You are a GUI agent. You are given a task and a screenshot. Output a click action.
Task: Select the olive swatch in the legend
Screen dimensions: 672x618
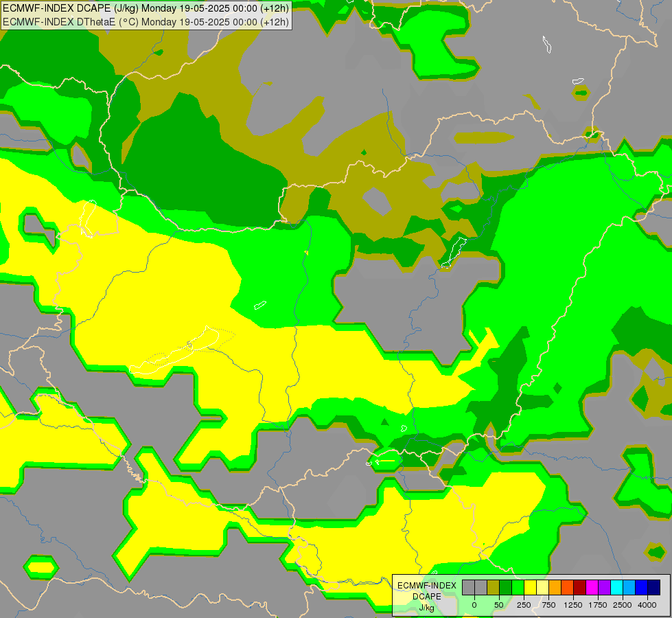[x=493, y=587]
